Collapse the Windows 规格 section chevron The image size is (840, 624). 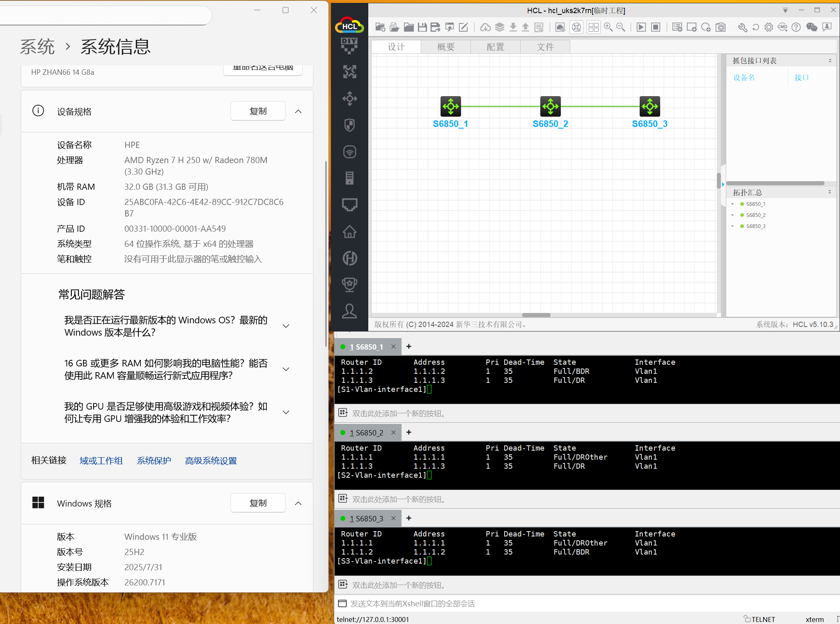click(x=298, y=503)
